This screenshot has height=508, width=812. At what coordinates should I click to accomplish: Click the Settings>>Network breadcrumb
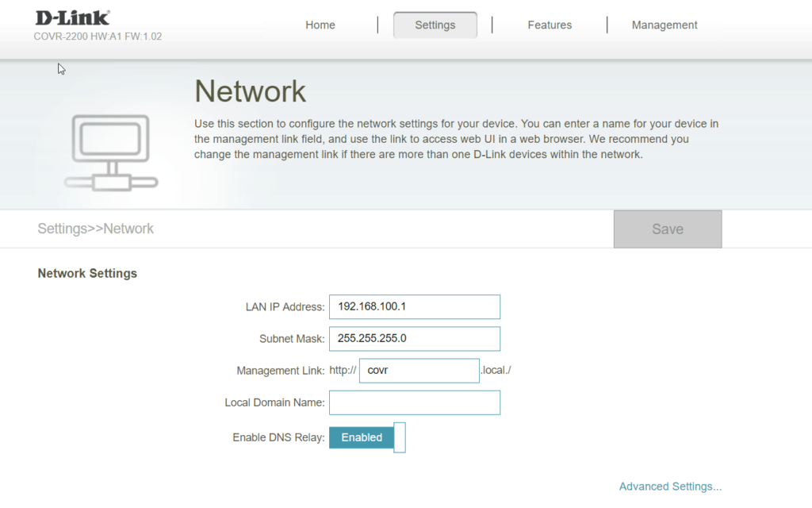click(x=96, y=229)
